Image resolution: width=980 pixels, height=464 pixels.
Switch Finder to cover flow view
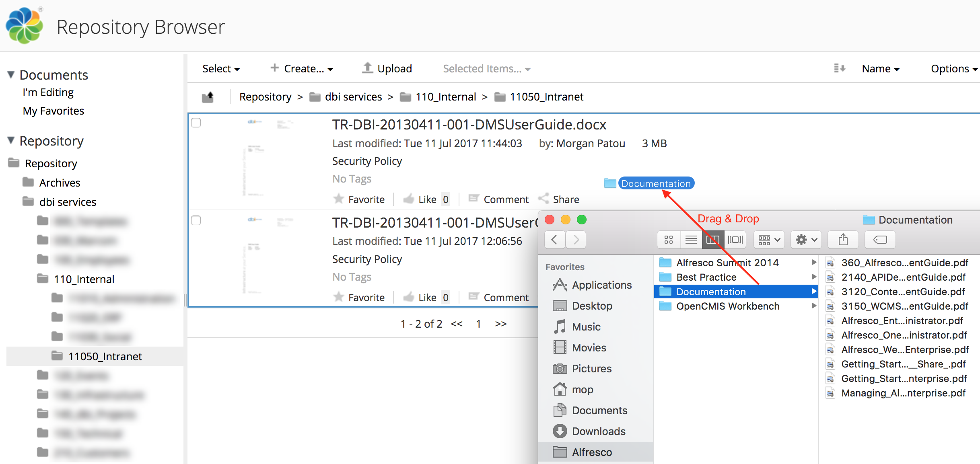tap(735, 240)
